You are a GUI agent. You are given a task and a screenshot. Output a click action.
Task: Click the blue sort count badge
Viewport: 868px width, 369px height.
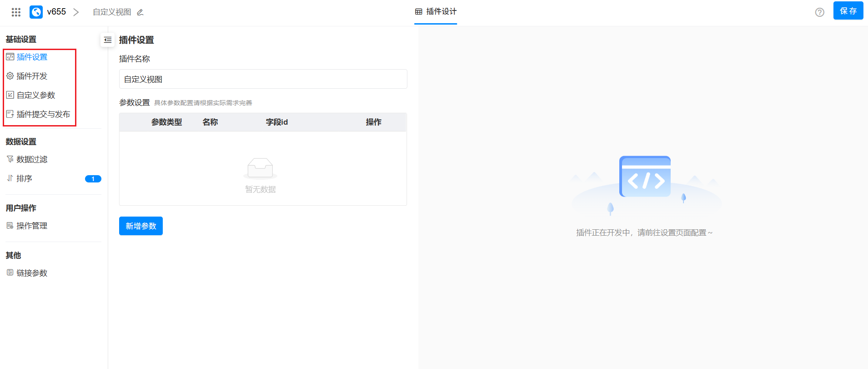point(93,179)
